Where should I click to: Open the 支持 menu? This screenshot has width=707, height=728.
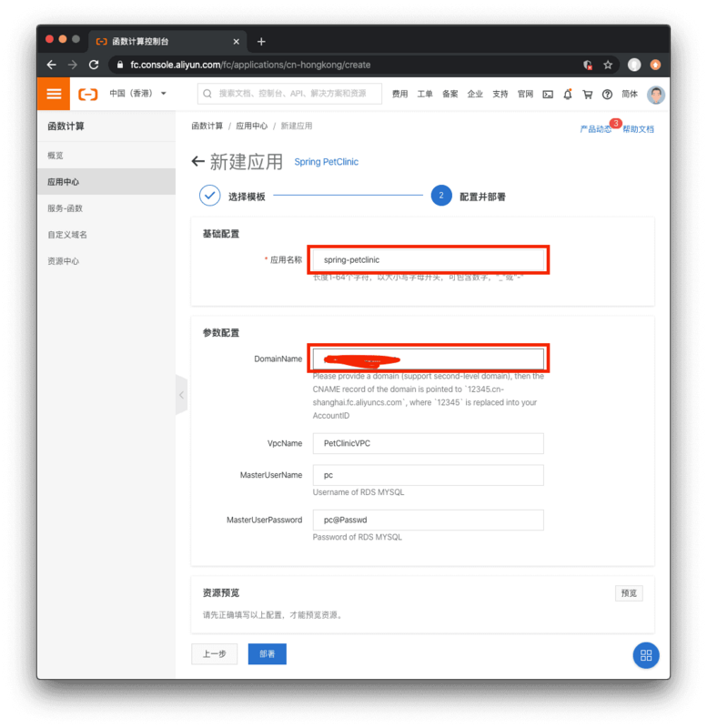click(x=500, y=95)
